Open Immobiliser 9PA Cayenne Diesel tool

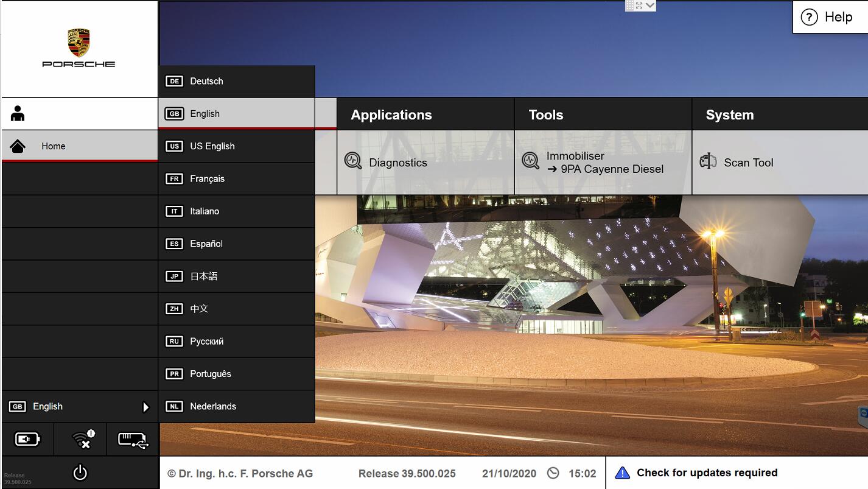[603, 163]
